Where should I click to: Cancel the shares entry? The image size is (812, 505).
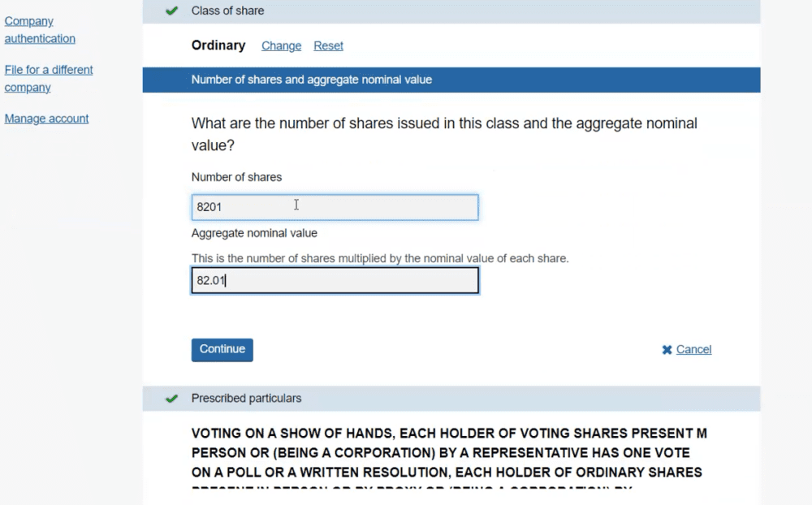click(x=693, y=349)
